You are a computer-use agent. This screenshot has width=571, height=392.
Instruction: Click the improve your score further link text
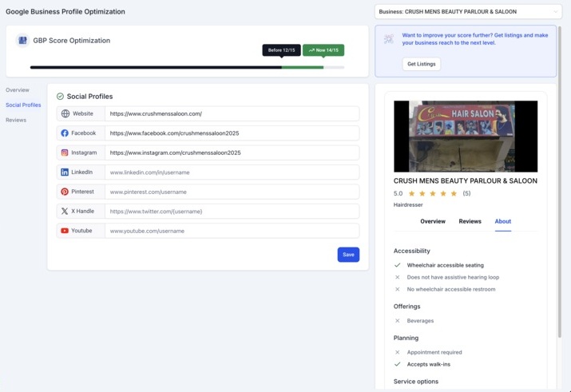coord(475,39)
